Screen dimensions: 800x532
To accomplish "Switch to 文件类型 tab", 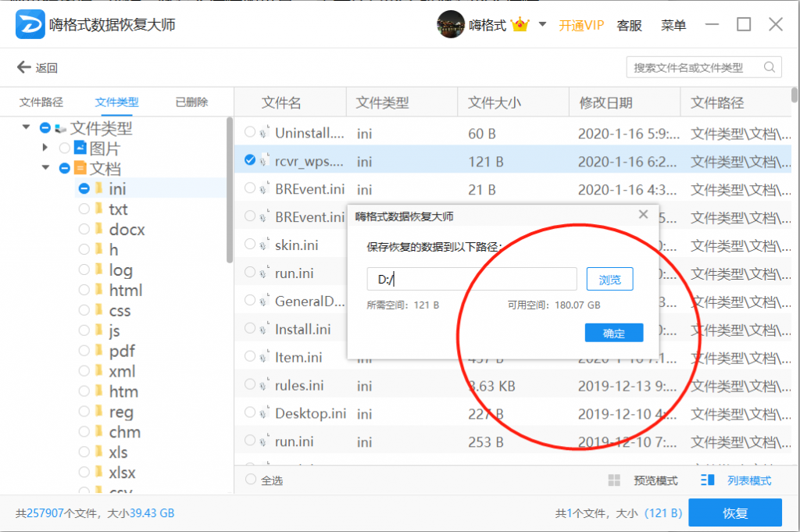I will [117, 102].
